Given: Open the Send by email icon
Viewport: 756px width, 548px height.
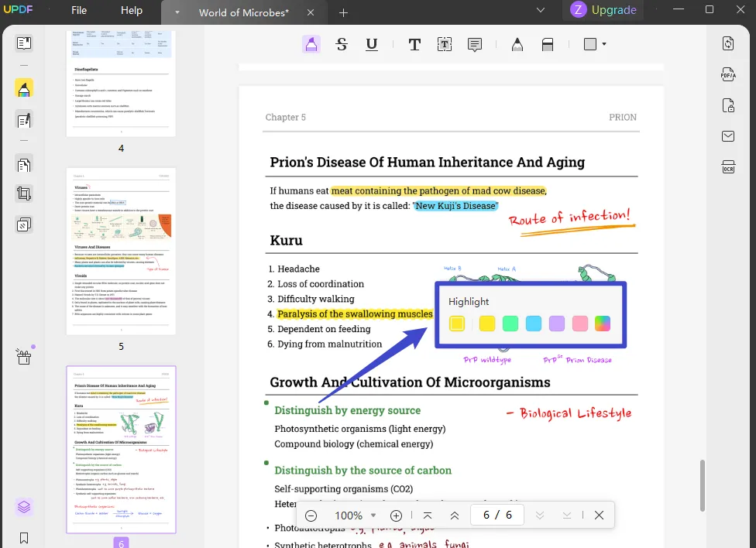Looking at the screenshot, I should [x=728, y=136].
